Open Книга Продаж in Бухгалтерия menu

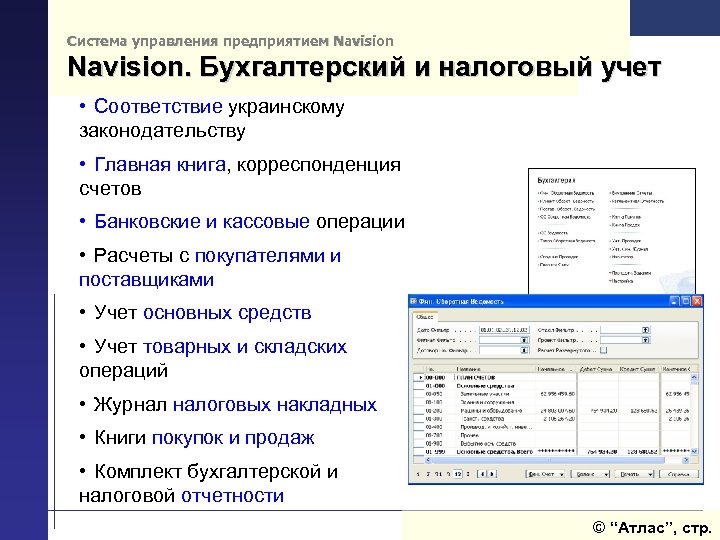coord(624,225)
